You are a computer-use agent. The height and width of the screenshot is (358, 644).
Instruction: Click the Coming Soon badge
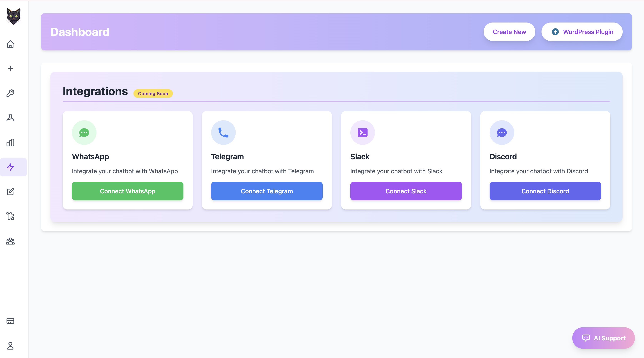tap(153, 93)
